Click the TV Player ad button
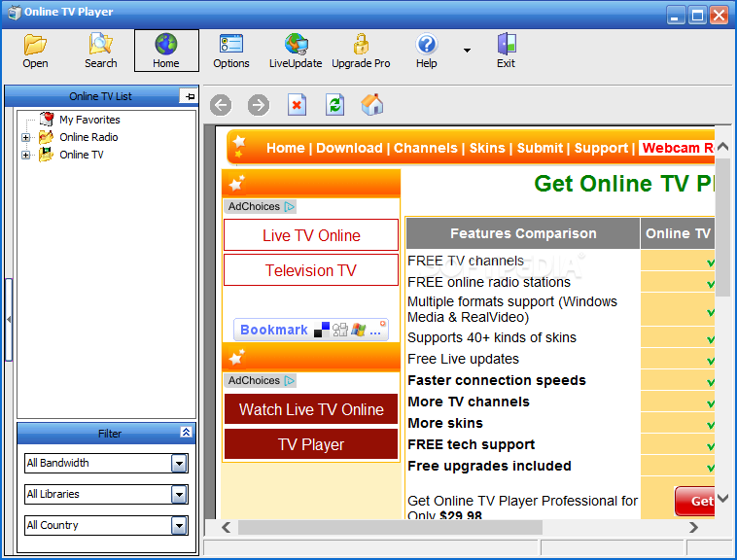This screenshot has height=560, width=737. coord(311,444)
